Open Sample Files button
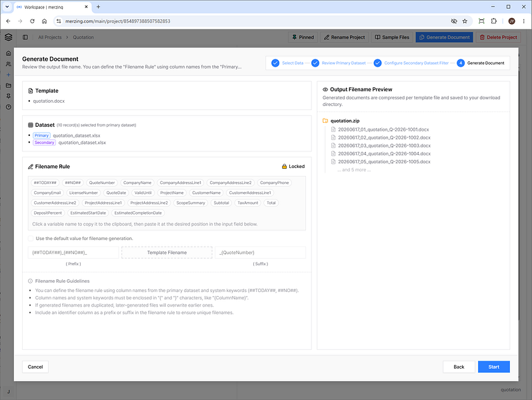 coord(392,37)
